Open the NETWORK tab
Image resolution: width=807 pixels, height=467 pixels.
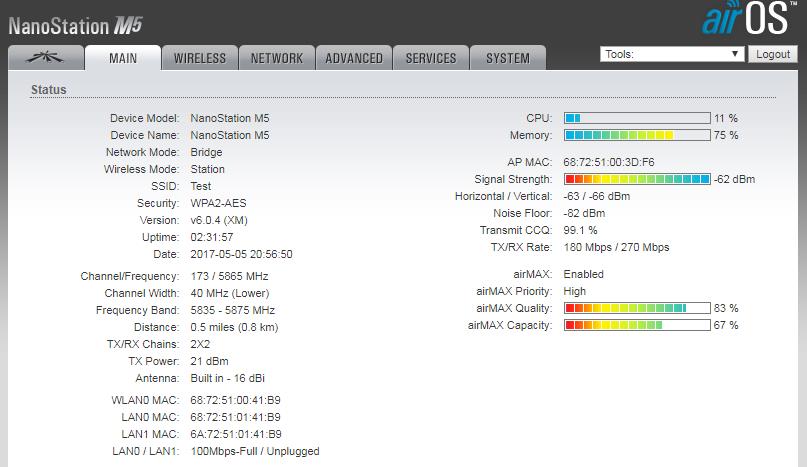[x=277, y=58]
